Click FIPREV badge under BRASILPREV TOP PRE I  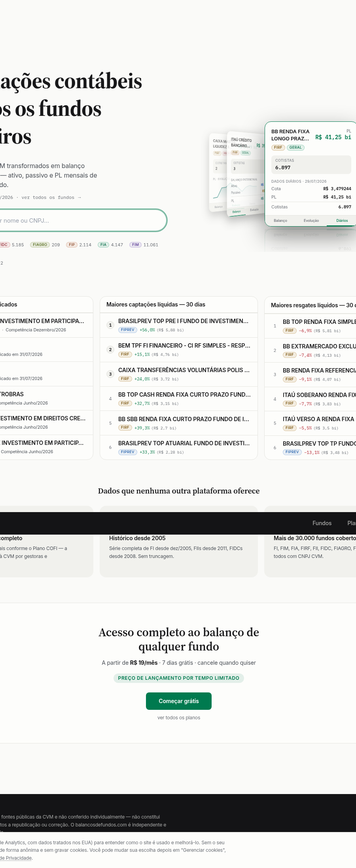pyautogui.click(x=128, y=330)
